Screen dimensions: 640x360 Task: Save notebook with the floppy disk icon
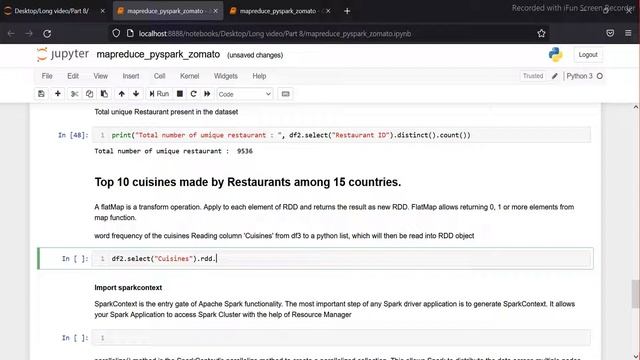(41, 94)
